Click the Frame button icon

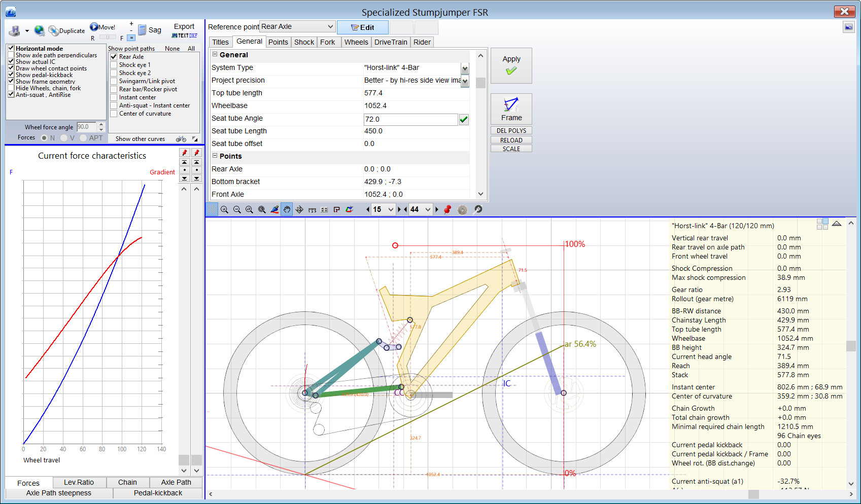point(511,109)
